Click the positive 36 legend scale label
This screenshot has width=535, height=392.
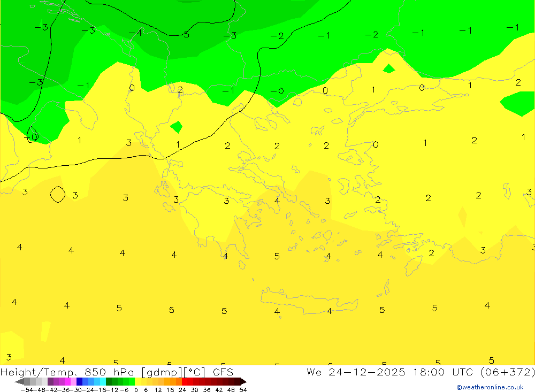tap(207, 390)
